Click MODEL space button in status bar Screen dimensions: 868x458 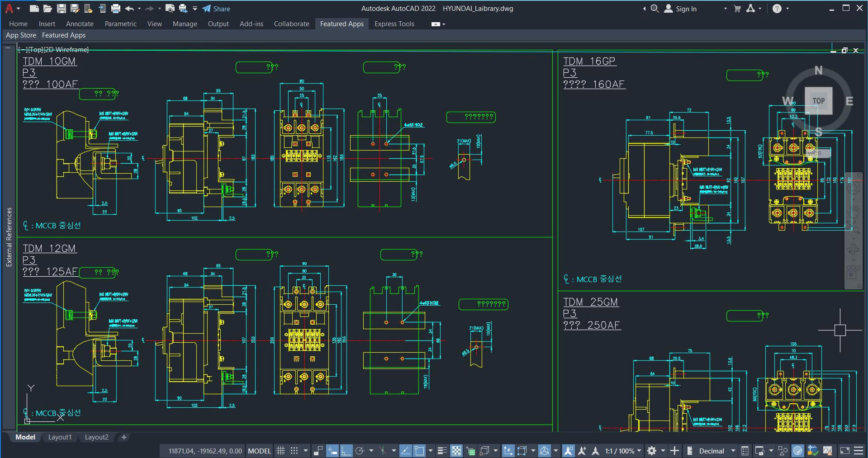[259, 451]
